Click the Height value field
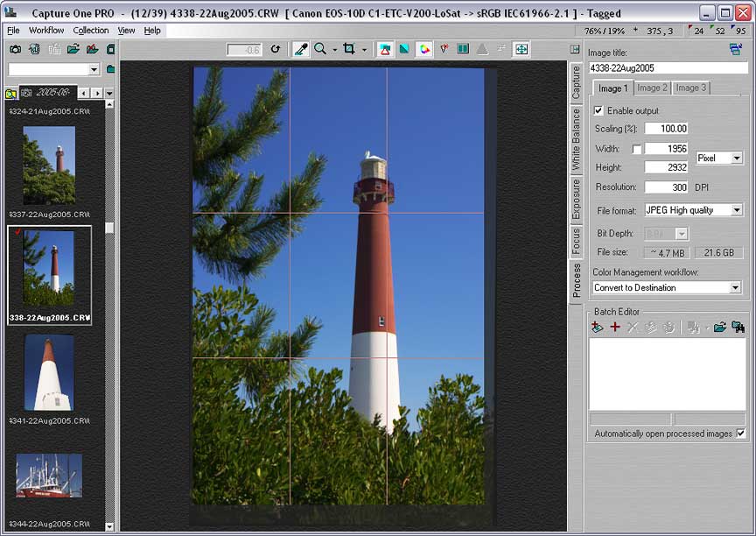 click(x=666, y=167)
